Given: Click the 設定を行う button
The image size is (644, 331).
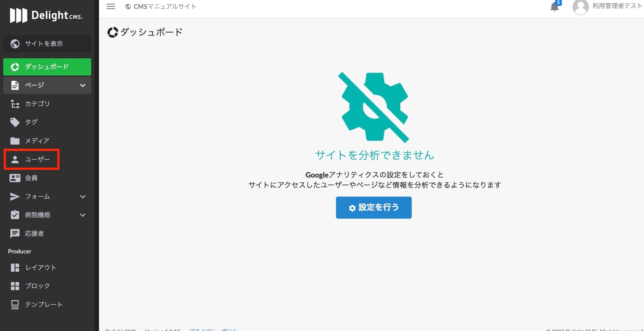Looking at the screenshot, I should tap(374, 207).
